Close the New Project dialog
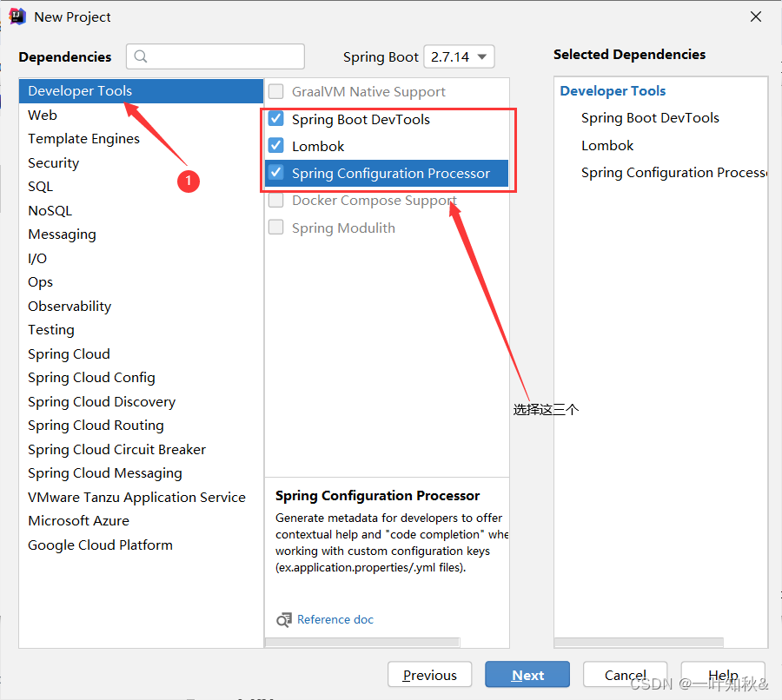The width and height of the screenshot is (782, 700). [756, 17]
